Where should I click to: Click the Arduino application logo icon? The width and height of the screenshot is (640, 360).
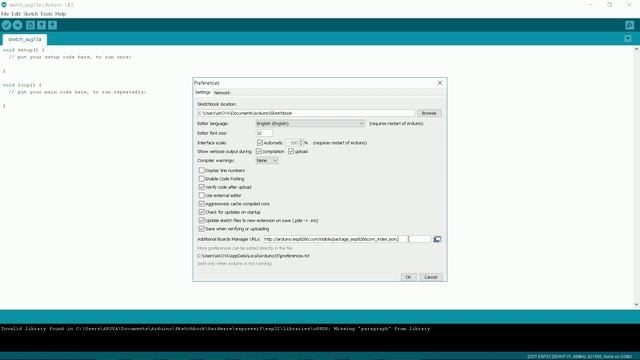point(4,5)
